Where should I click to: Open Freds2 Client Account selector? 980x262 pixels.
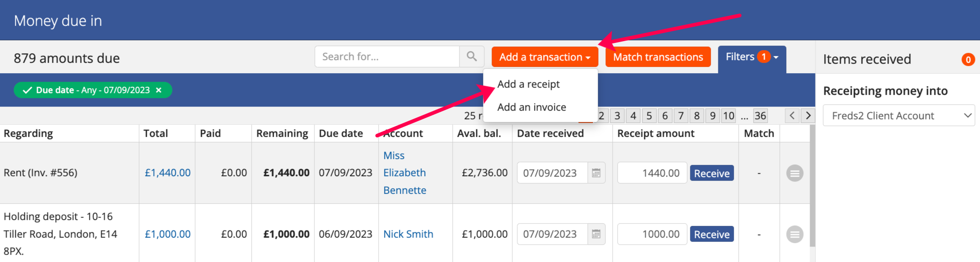[899, 116]
